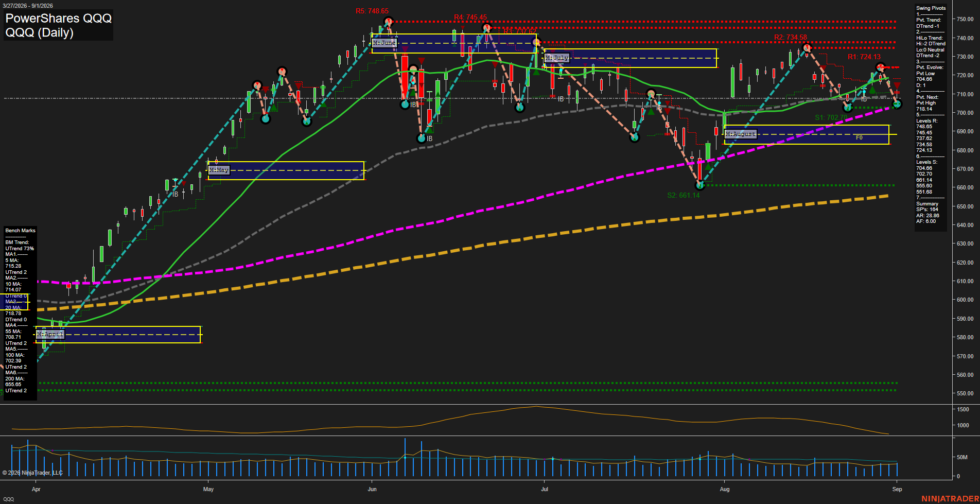The height and width of the screenshot is (504, 980).
Task: Select the 600.00 price axis label
Action: pos(965,300)
